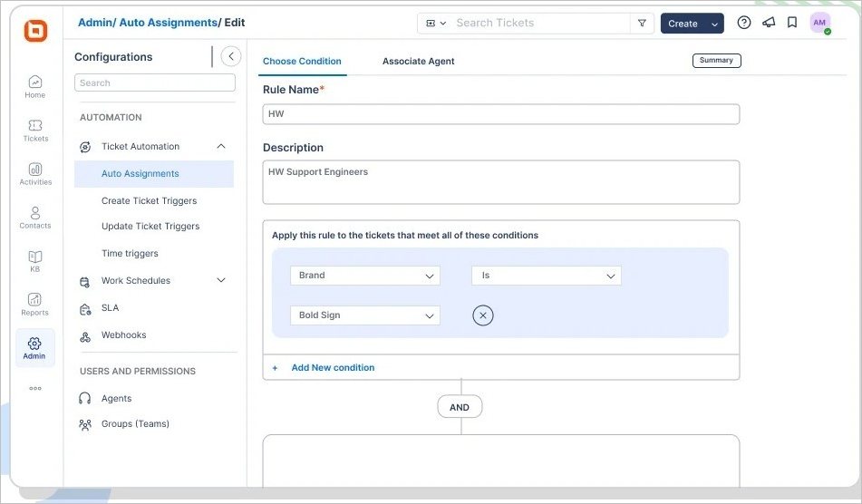Go to Auto Assignments breadcrumb link
This screenshot has width=862, height=504.
169,23
